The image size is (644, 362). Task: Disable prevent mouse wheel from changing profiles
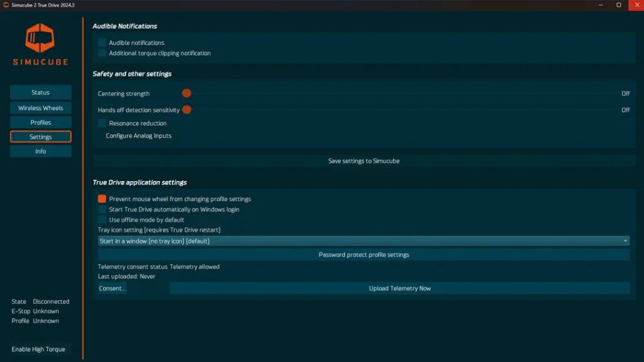click(x=102, y=199)
